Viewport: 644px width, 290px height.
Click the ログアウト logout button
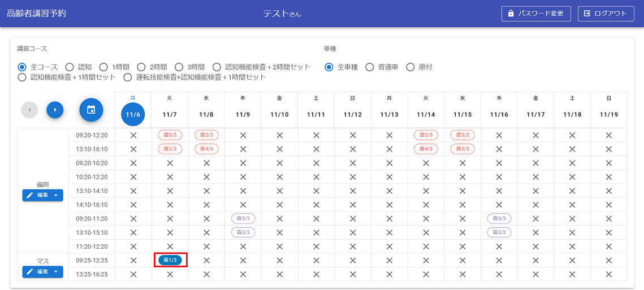pyautogui.click(x=606, y=14)
